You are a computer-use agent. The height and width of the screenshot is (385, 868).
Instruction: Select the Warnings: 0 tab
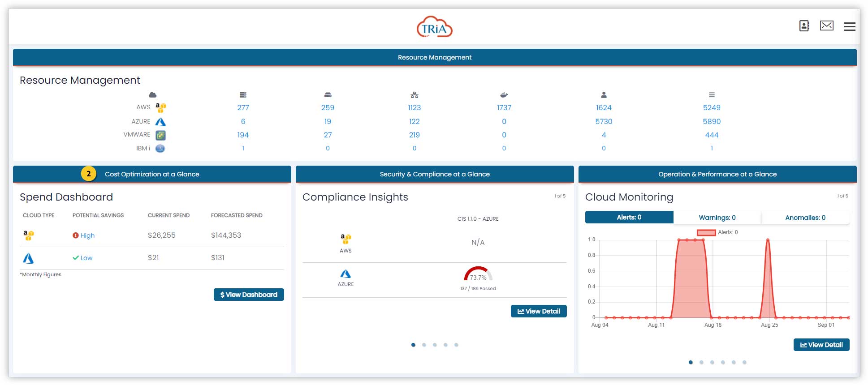(717, 218)
